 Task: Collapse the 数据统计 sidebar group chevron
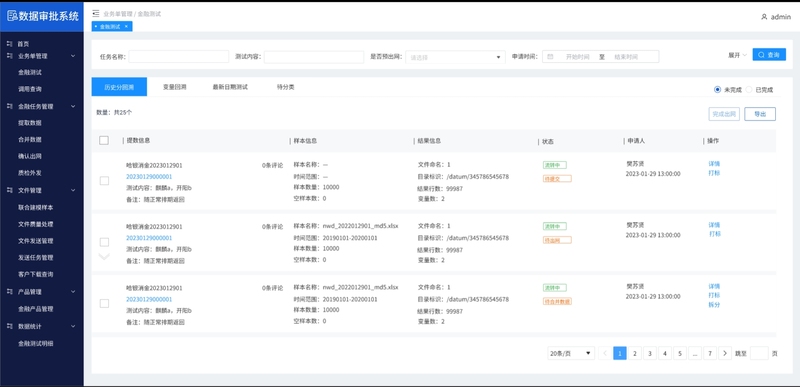pyautogui.click(x=73, y=326)
